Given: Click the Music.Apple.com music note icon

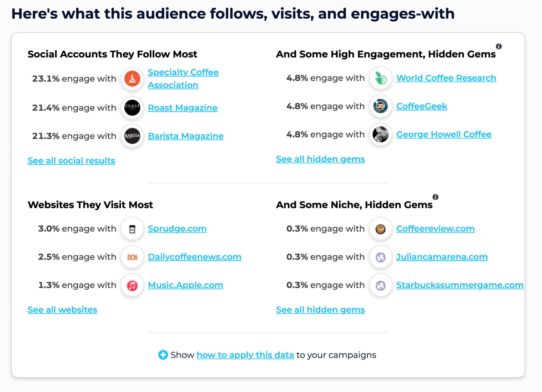Looking at the screenshot, I should pyautogui.click(x=132, y=285).
